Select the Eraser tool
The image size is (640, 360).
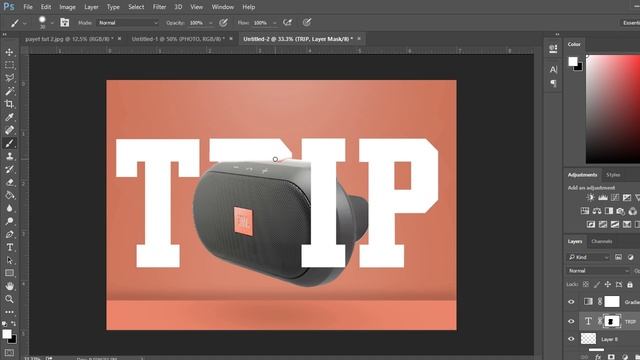click(x=9, y=182)
